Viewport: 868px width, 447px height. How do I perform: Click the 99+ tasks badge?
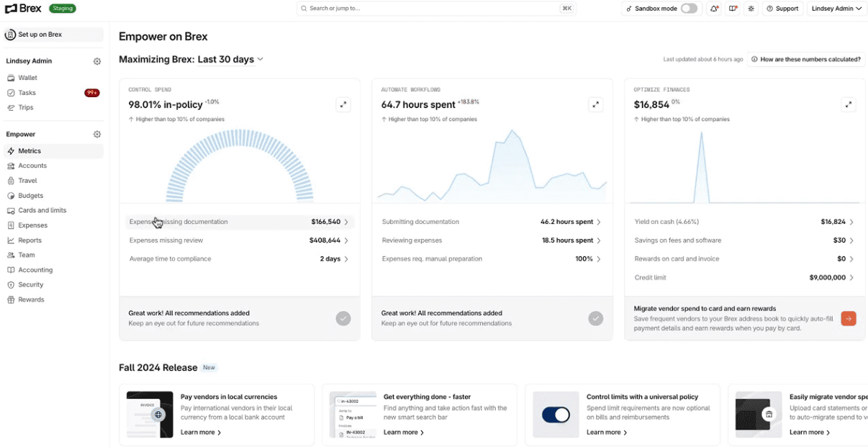click(92, 93)
